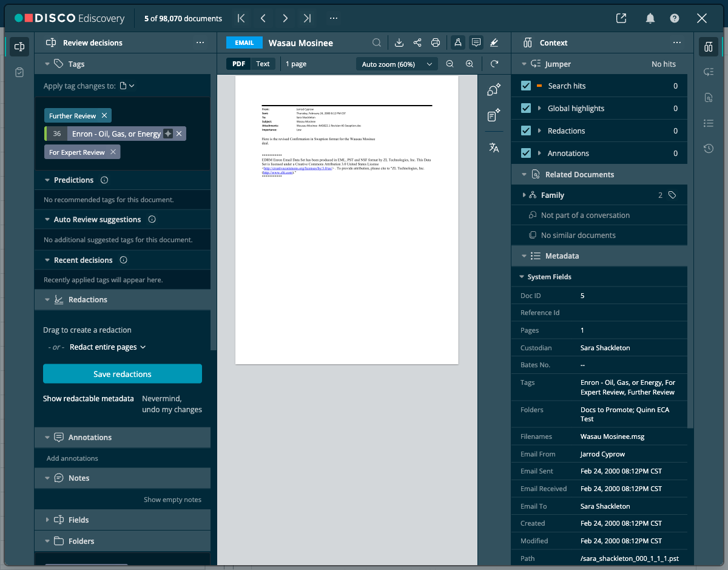
Task: Open the AI document insights icon
Action: click(494, 90)
